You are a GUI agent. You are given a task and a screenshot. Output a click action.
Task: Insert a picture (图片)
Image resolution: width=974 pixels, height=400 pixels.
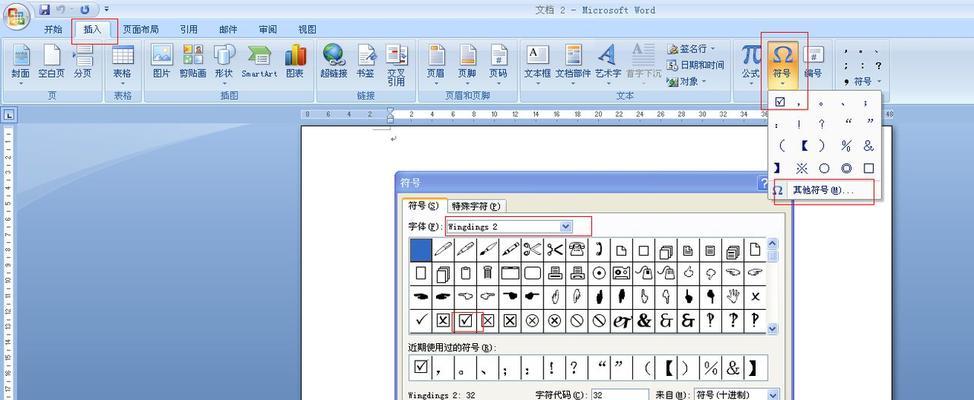coord(162,62)
